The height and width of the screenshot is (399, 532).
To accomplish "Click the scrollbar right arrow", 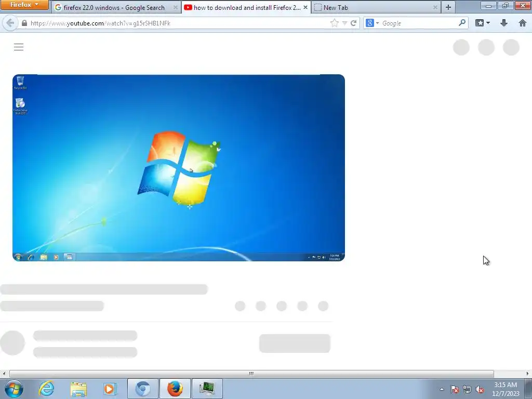I will click(528, 374).
